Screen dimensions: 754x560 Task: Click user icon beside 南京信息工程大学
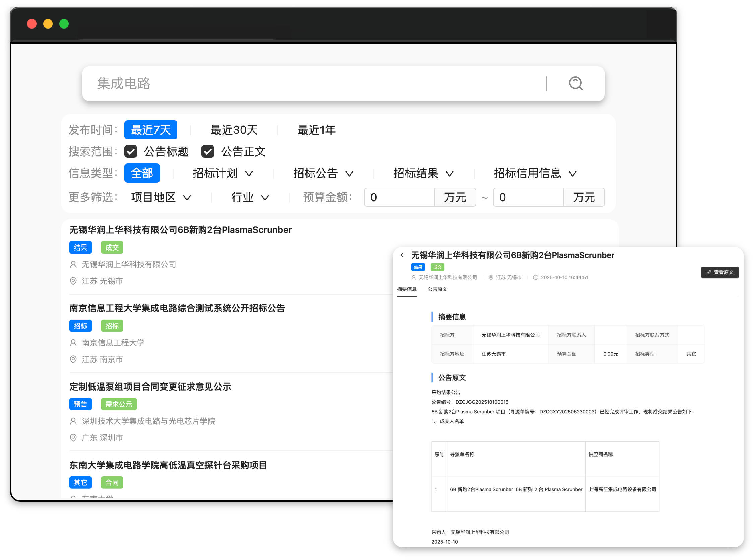[x=73, y=343]
